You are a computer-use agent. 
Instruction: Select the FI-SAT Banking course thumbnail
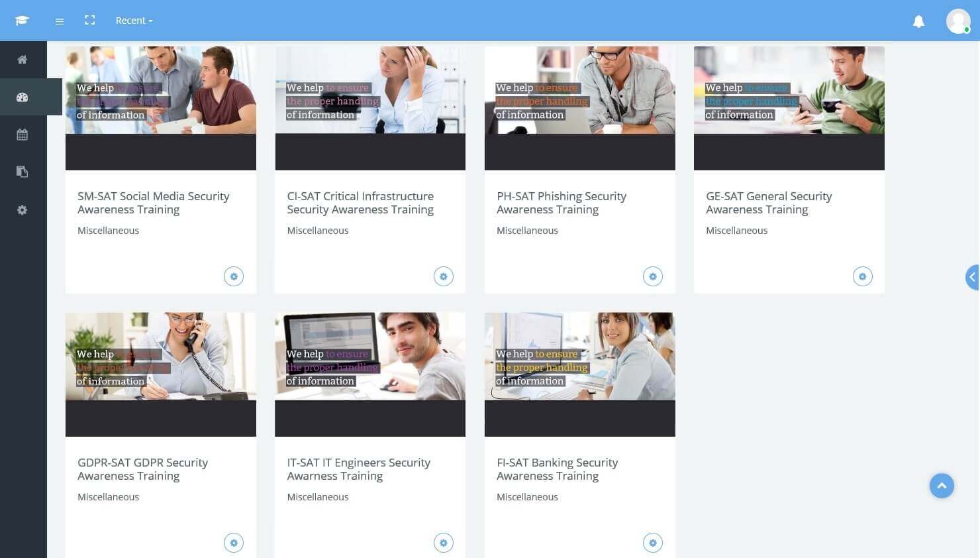(580, 374)
